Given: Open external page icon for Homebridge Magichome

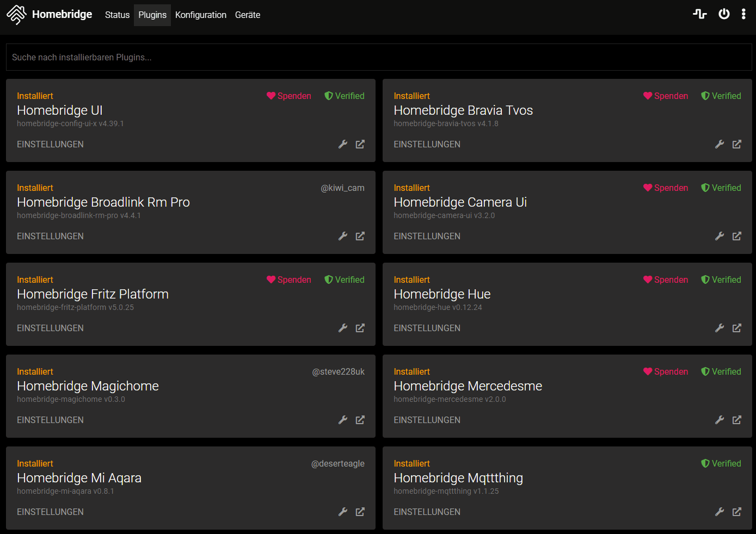Looking at the screenshot, I should 360,420.
